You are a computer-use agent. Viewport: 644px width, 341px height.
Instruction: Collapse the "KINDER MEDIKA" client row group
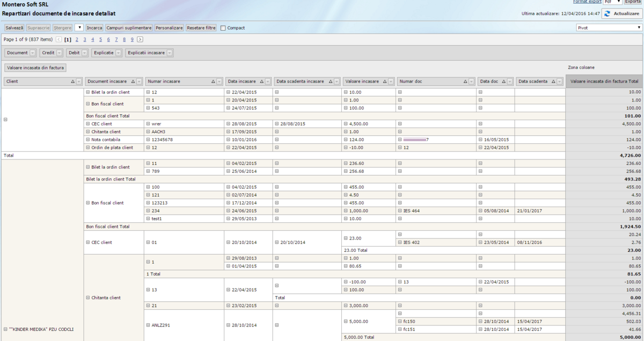pos(5,329)
